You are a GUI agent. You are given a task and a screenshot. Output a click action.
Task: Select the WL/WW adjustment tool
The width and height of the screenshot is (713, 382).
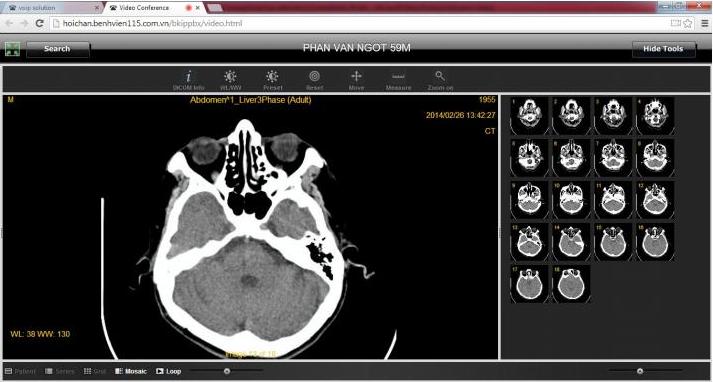coord(230,80)
